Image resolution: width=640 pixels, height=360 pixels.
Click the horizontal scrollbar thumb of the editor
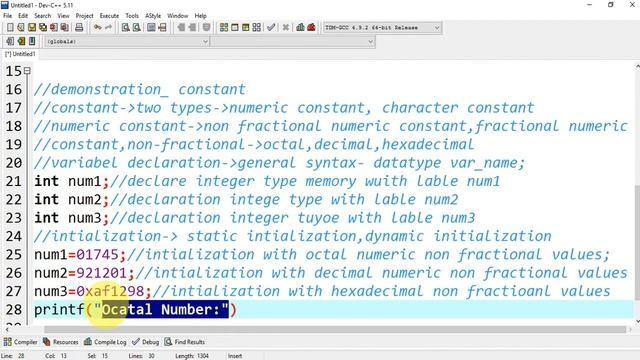pos(335,329)
